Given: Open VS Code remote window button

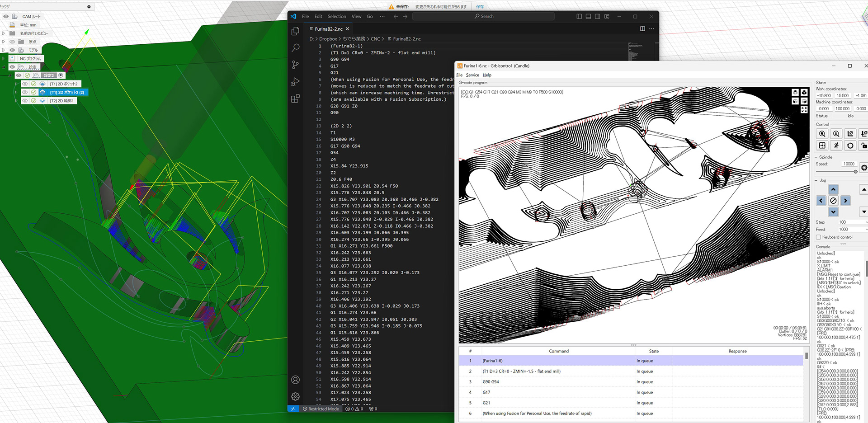Looking at the screenshot, I should pos(293,409).
